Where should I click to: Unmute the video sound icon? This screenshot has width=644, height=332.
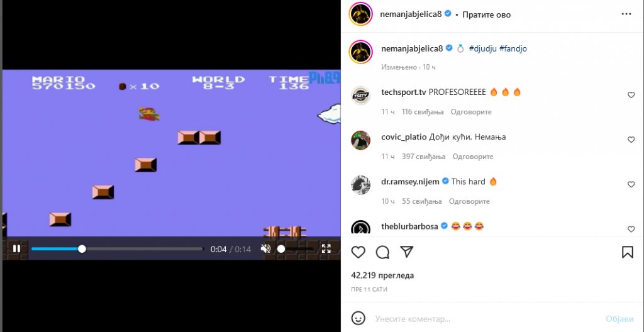[x=266, y=248]
